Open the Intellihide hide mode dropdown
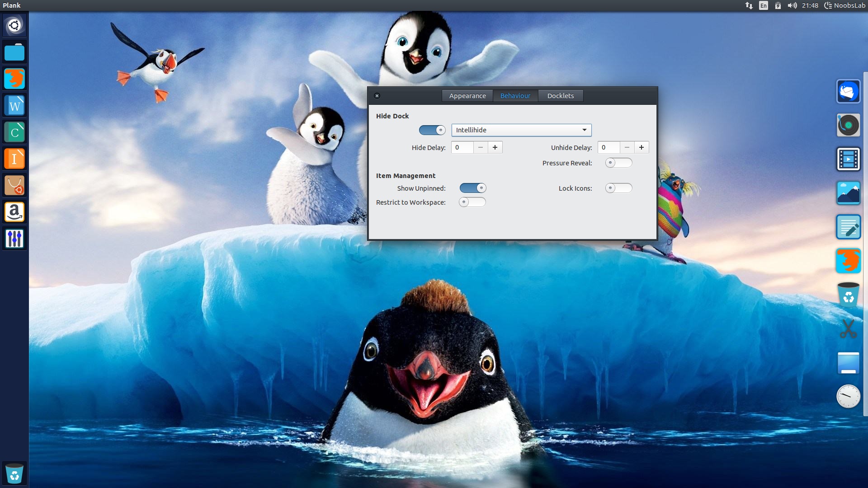This screenshot has height=488, width=868. click(521, 130)
